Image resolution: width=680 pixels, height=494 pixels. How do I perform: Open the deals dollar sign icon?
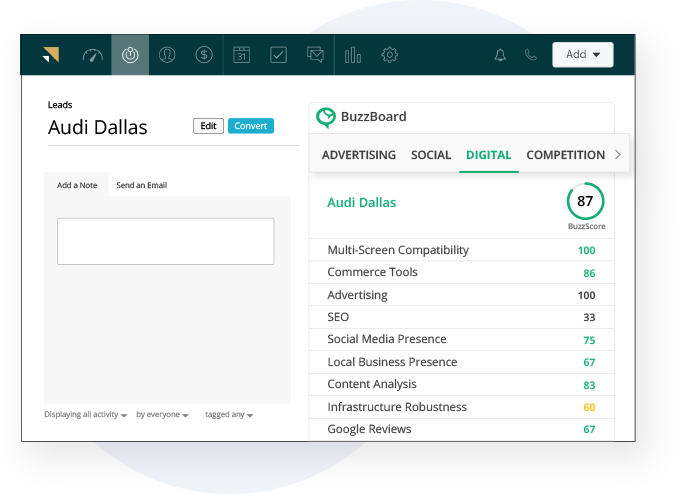point(204,55)
